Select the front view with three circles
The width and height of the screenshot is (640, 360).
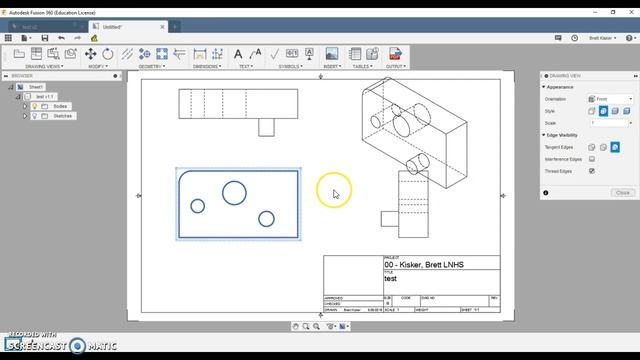tap(238, 204)
